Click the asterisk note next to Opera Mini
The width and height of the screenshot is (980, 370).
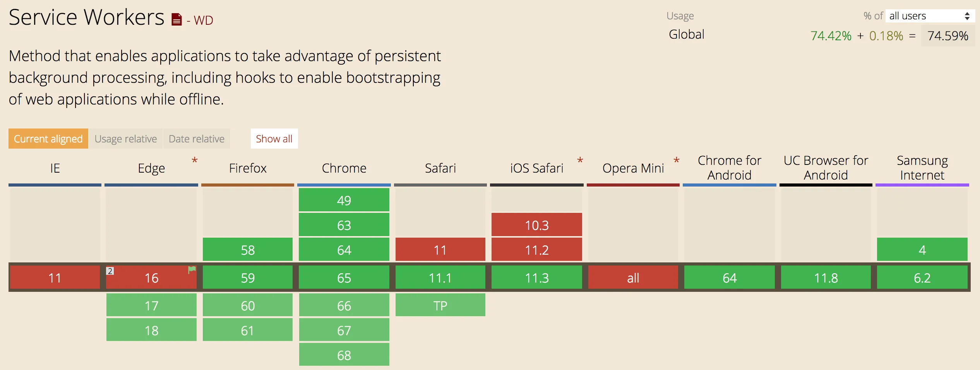[x=677, y=160]
